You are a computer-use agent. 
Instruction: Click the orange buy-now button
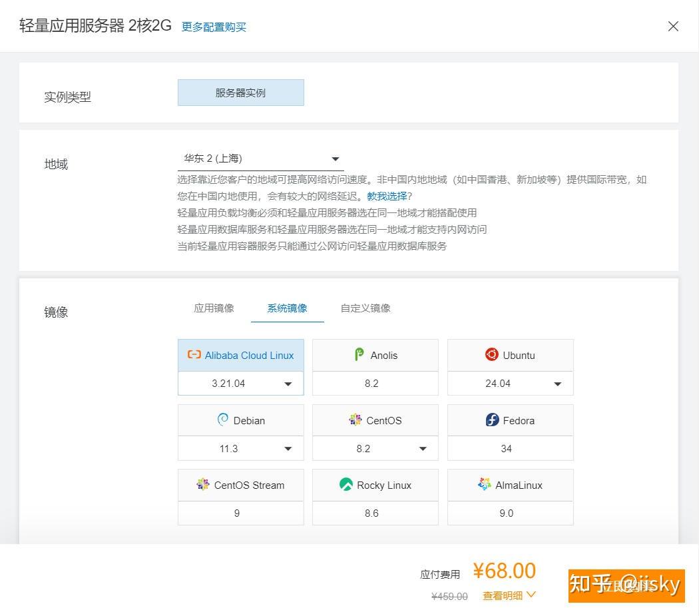tap(626, 585)
